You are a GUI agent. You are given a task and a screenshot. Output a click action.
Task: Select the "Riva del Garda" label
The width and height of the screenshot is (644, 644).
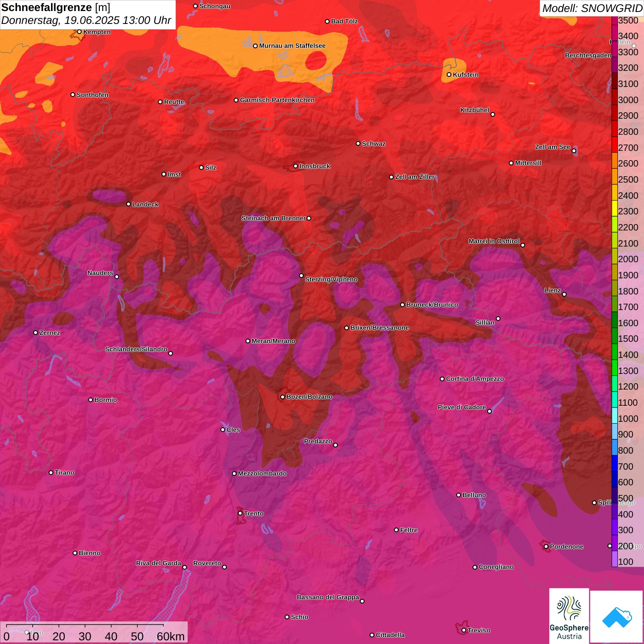(158, 563)
